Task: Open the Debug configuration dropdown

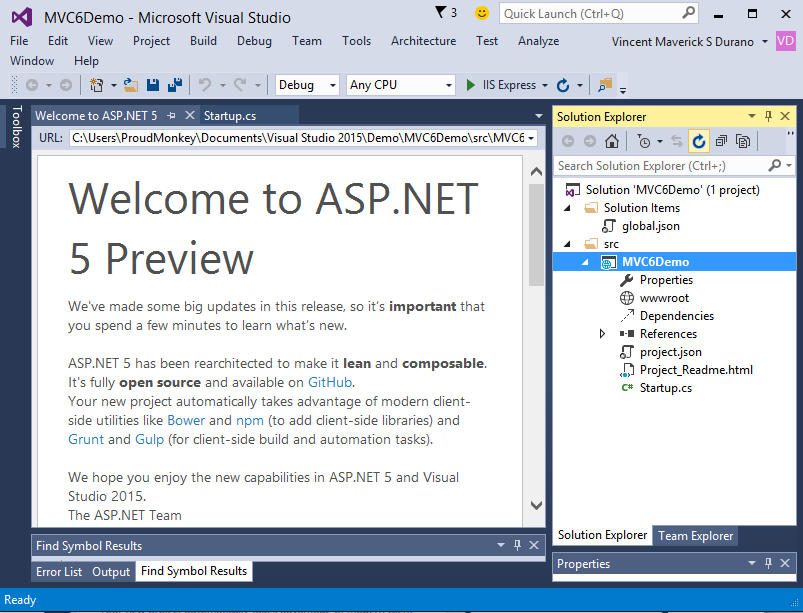Action: click(x=332, y=85)
